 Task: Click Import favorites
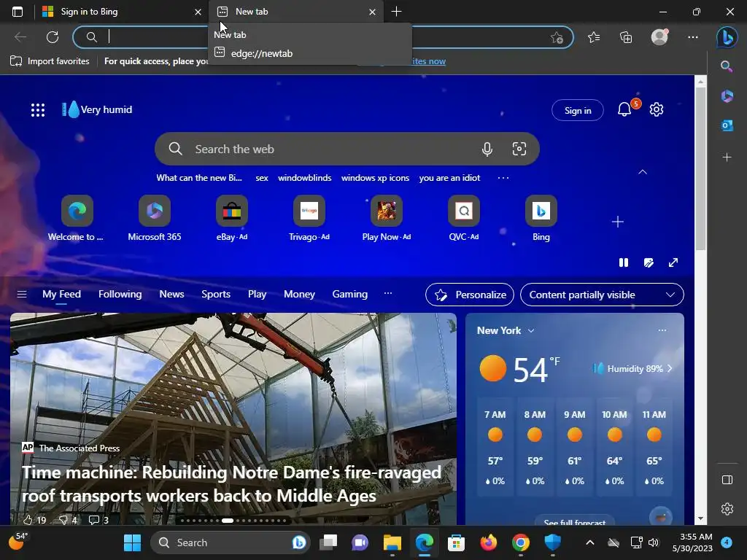[50, 61]
